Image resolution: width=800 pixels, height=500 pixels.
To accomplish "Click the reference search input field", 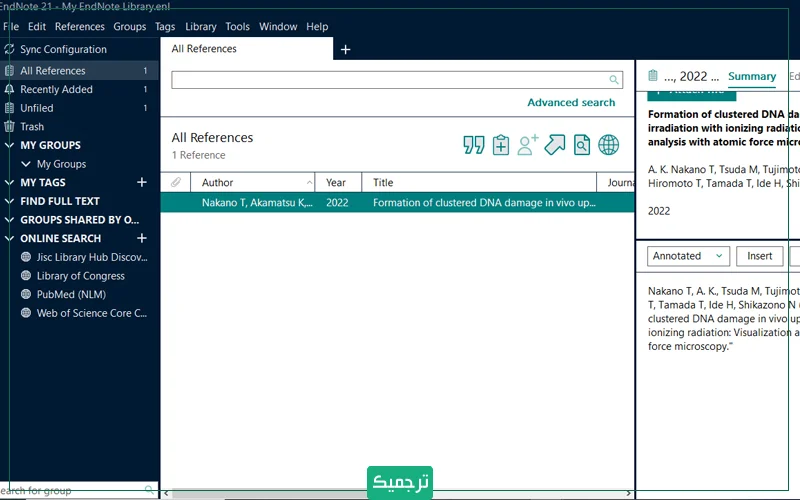I will pos(390,80).
